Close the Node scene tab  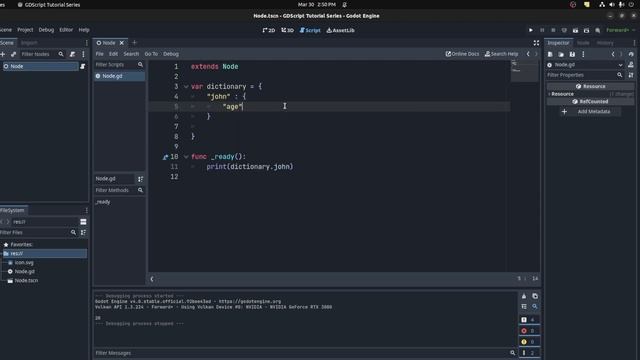pyautogui.click(x=121, y=43)
